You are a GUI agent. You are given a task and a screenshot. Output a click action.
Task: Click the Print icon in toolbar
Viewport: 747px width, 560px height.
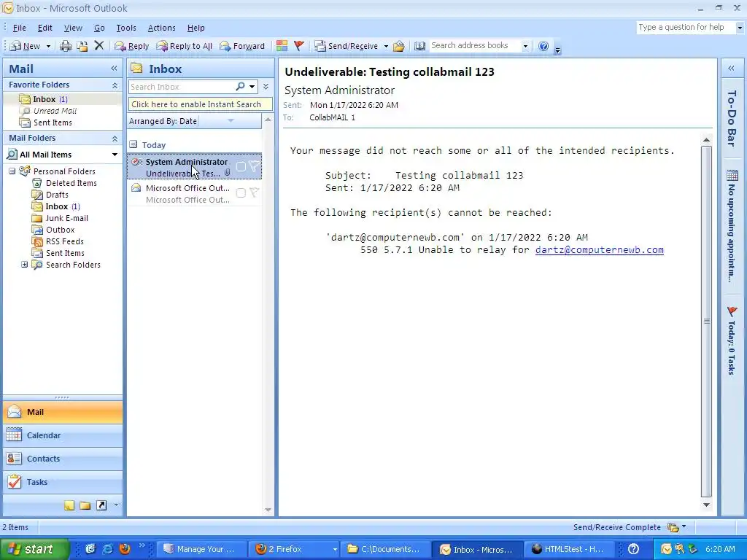65,46
